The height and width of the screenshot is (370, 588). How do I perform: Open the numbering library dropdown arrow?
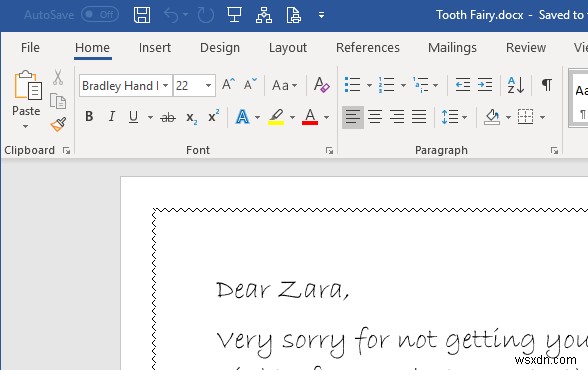[403, 85]
